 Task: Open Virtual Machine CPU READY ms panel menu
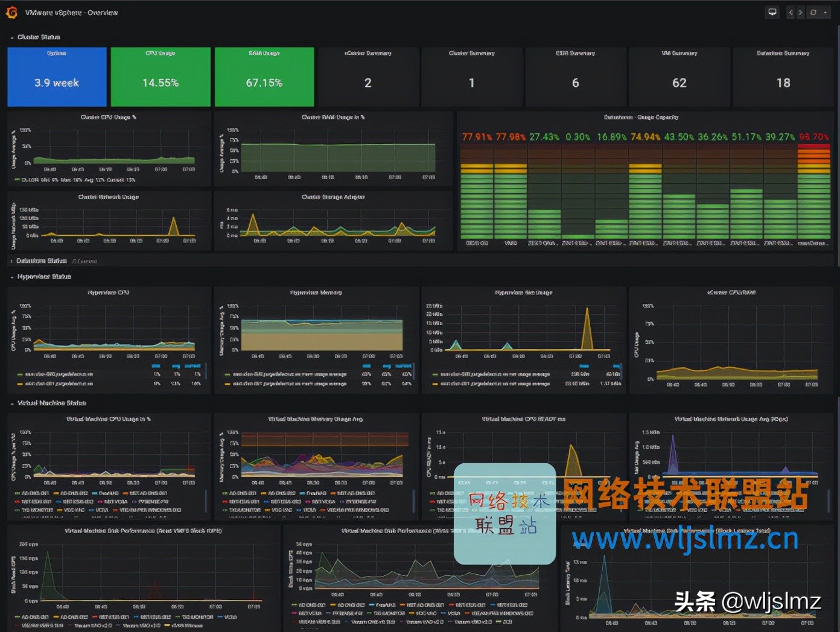pos(524,419)
